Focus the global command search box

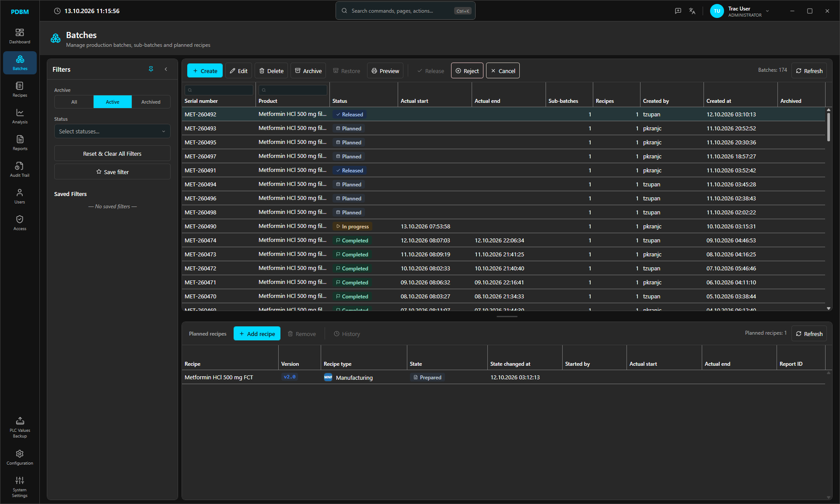[406, 11]
